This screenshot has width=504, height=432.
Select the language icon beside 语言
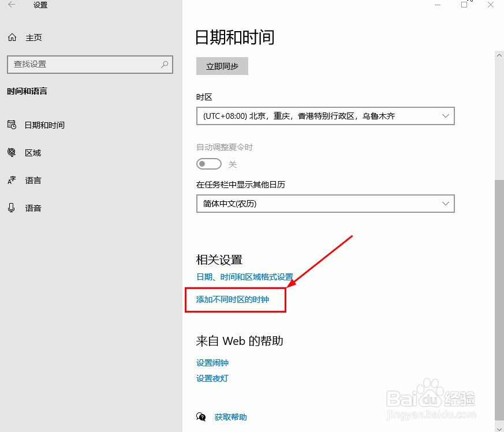point(12,180)
